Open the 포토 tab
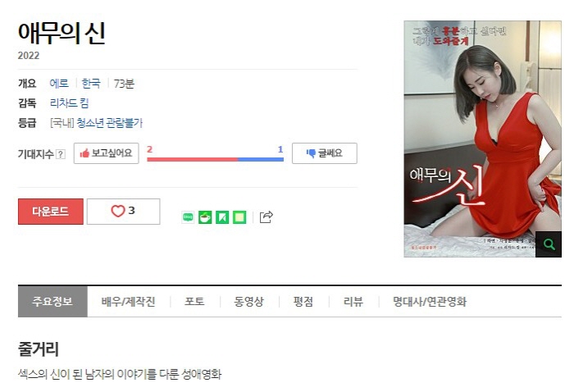Image resolution: width=574 pixels, height=392 pixels. [x=194, y=302]
